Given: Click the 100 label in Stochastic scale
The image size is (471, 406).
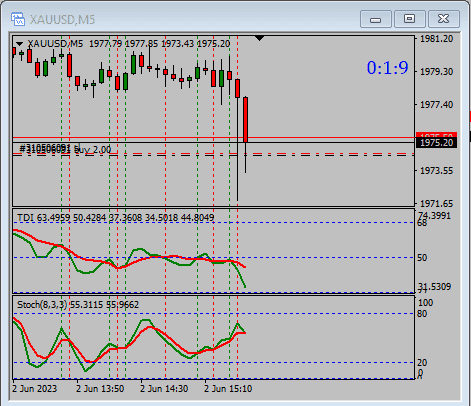Looking at the screenshot, I should [x=425, y=303].
